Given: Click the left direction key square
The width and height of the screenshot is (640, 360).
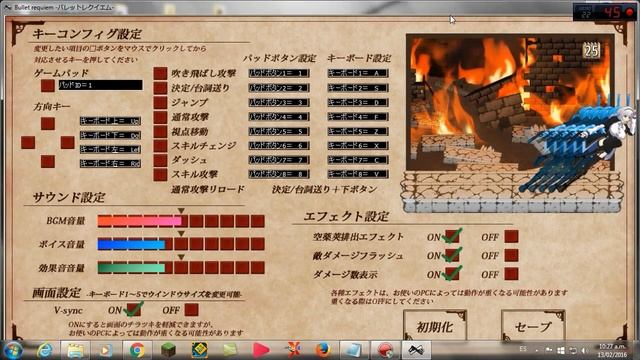Looking at the screenshot, I should point(28,142).
